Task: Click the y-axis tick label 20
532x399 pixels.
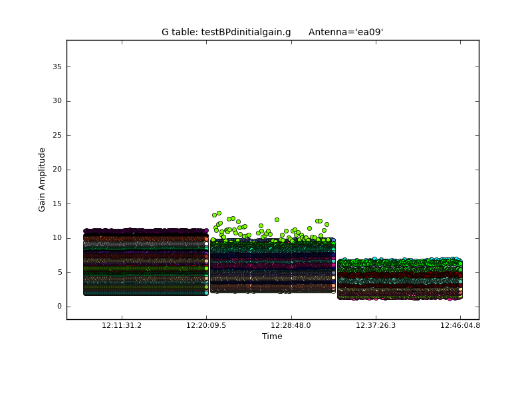Action: 57,170
